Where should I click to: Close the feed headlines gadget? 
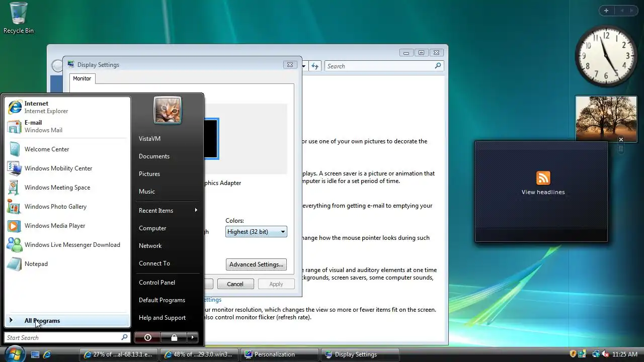pos(621,139)
